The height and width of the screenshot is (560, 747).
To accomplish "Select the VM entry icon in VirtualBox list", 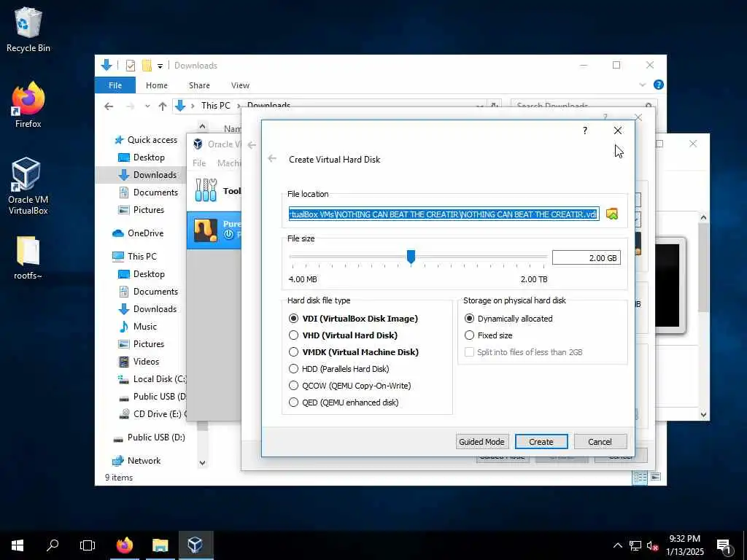I will tap(206, 230).
